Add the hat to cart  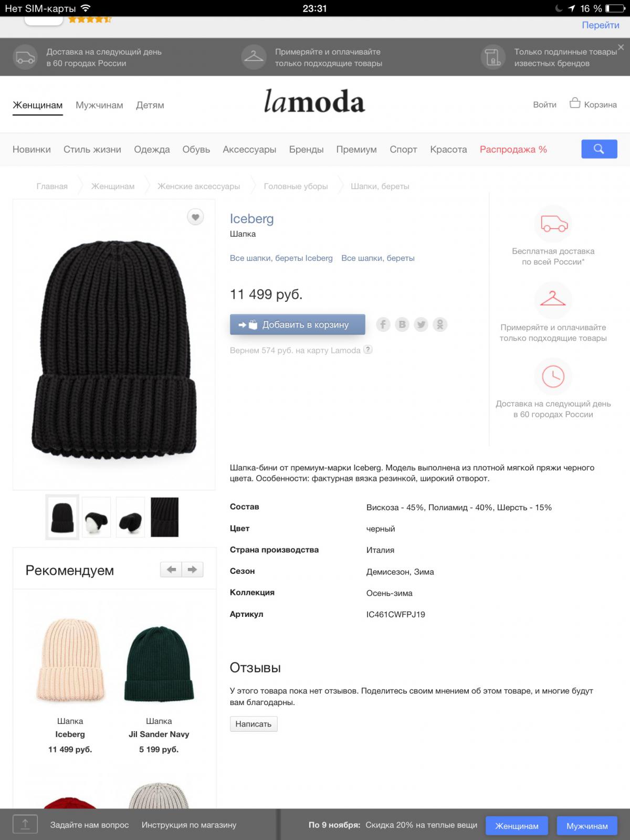(x=298, y=324)
